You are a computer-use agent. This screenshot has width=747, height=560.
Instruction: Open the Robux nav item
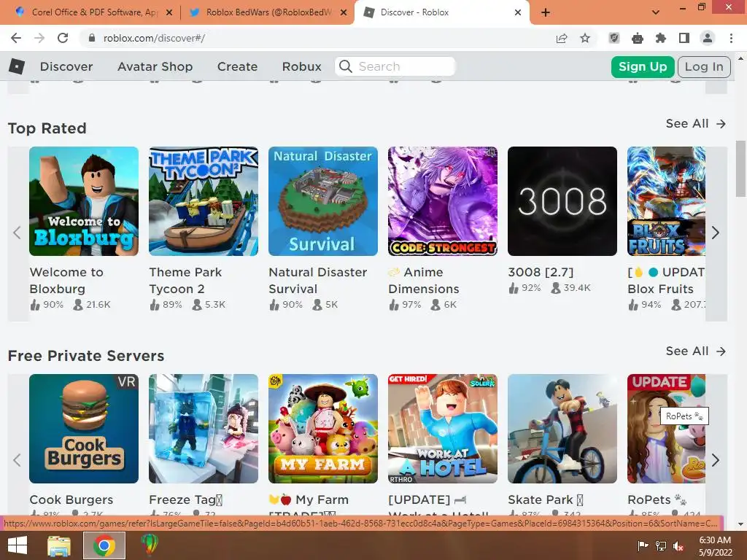point(301,66)
